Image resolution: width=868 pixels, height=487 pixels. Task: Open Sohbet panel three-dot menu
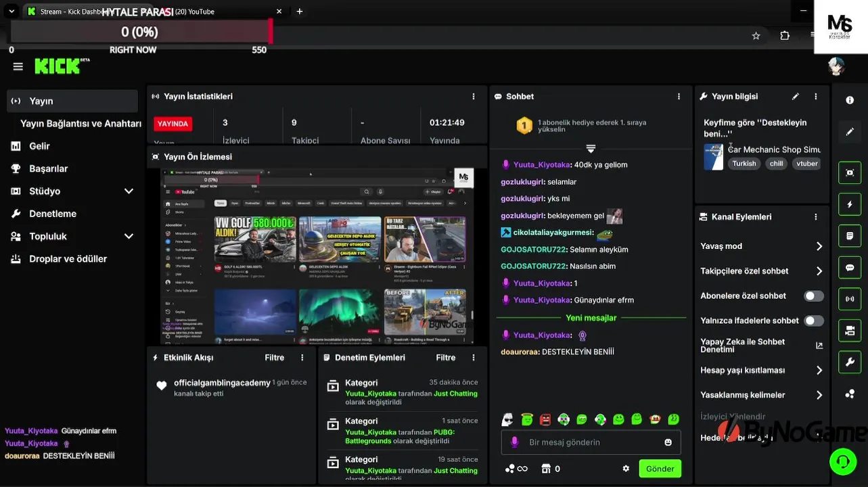coord(679,97)
